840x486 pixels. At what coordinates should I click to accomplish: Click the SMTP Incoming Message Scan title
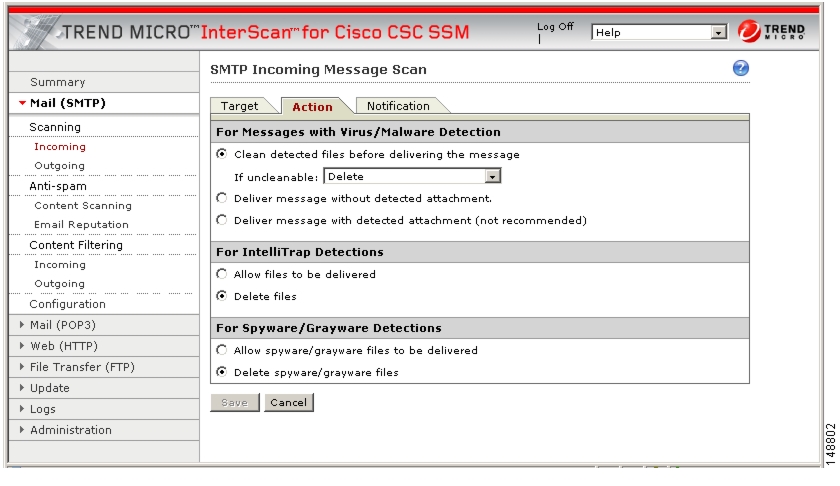point(318,69)
